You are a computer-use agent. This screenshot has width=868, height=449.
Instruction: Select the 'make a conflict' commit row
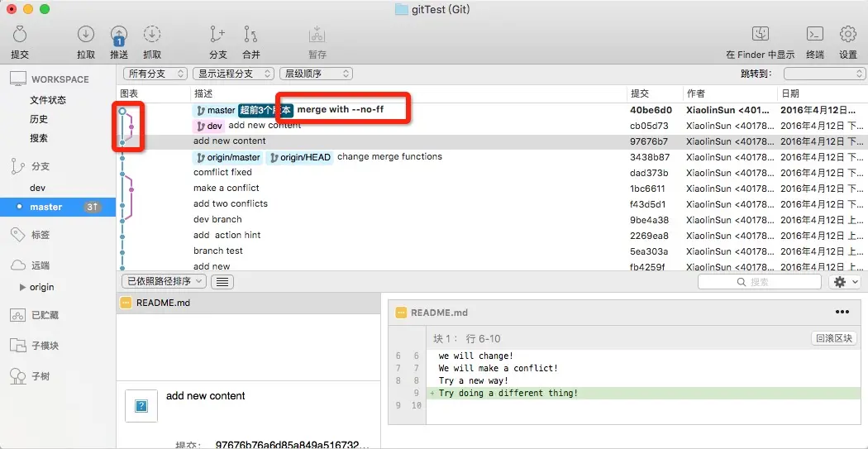point(492,189)
